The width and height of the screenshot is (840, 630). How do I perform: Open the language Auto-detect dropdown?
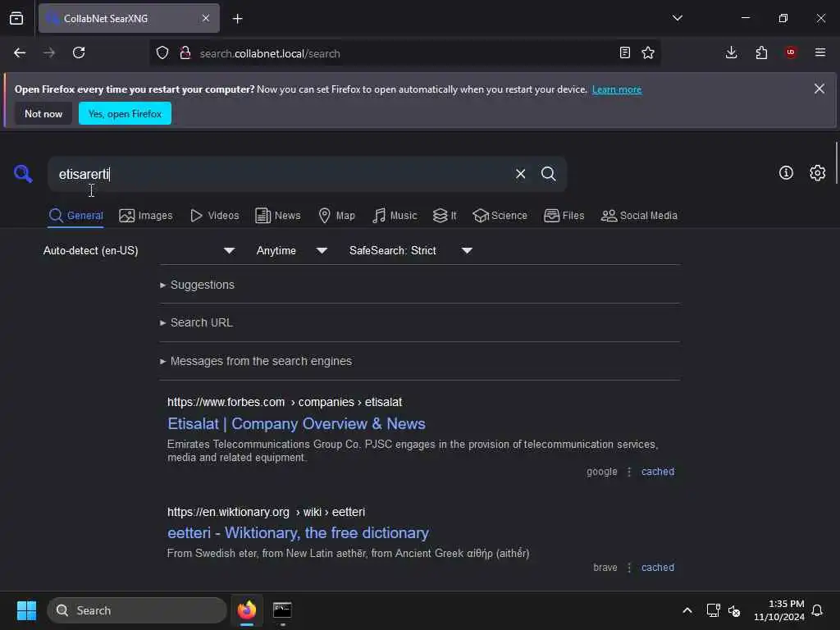pos(139,251)
